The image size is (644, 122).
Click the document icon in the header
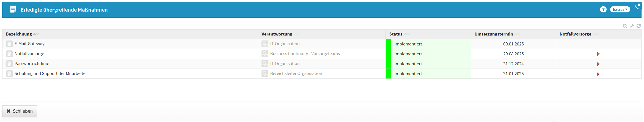pyautogui.click(x=13, y=10)
